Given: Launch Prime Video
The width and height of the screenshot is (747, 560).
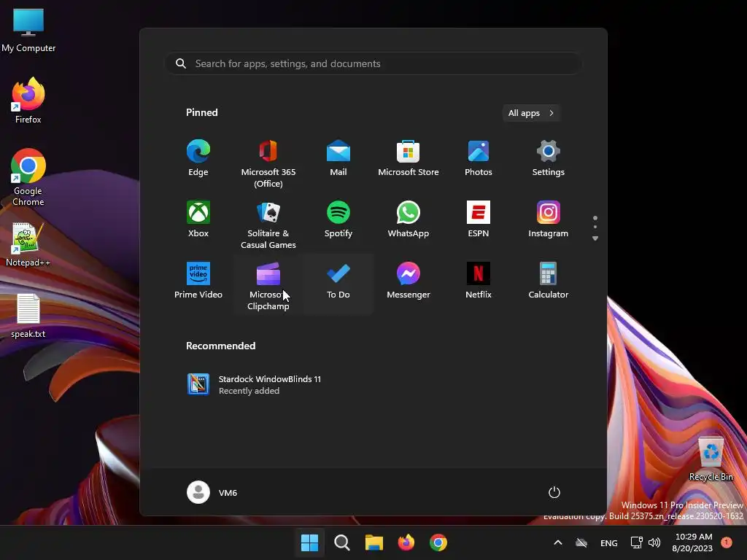Looking at the screenshot, I should pos(198,281).
